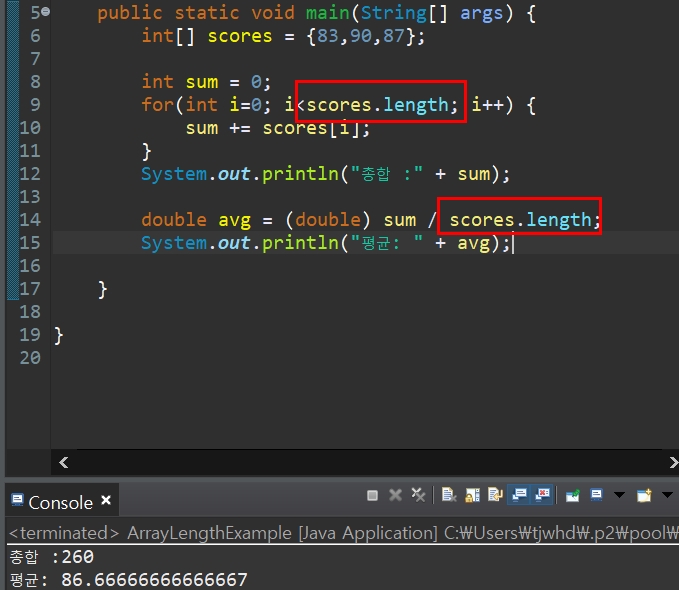
Task: Click line number 14 in the gutter
Action: coord(30,220)
